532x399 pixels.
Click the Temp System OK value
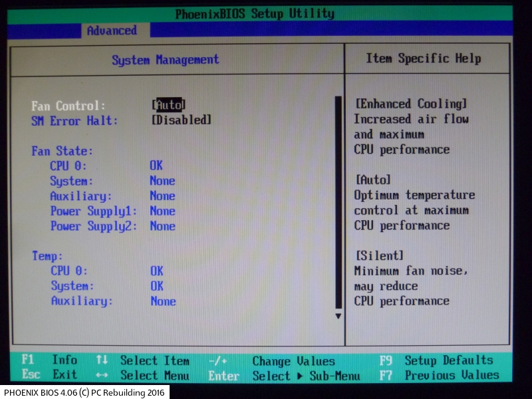point(156,286)
